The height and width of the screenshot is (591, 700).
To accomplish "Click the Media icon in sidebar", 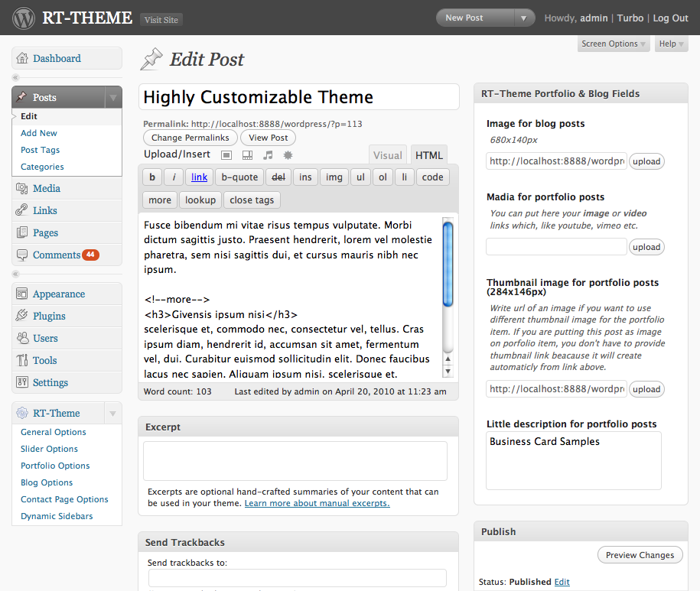I will coord(22,188).
